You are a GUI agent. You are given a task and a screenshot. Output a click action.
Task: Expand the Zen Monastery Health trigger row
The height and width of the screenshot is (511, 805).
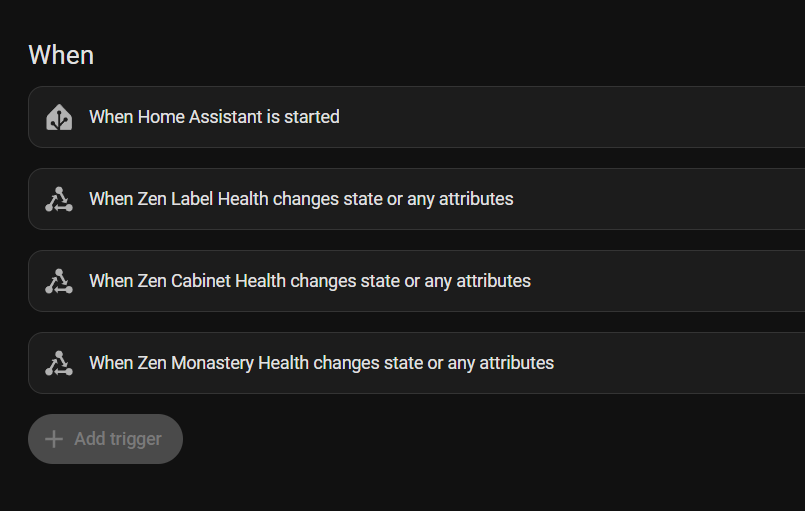click(680, 363)
